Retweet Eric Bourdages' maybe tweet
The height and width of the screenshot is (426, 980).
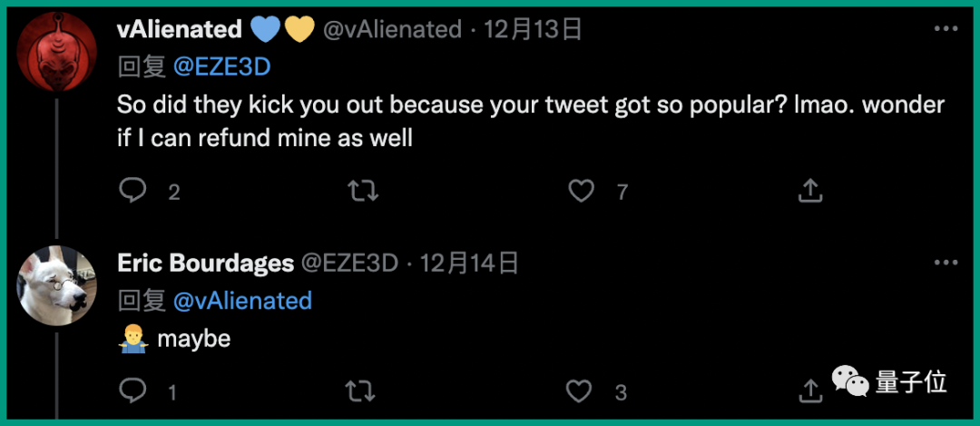361,391
